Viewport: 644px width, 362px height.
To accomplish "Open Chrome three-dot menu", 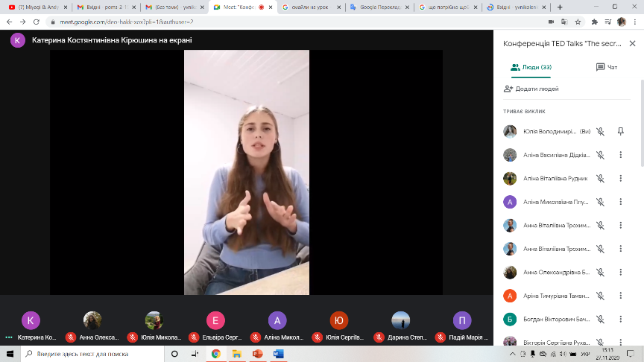I will (635, 22).
